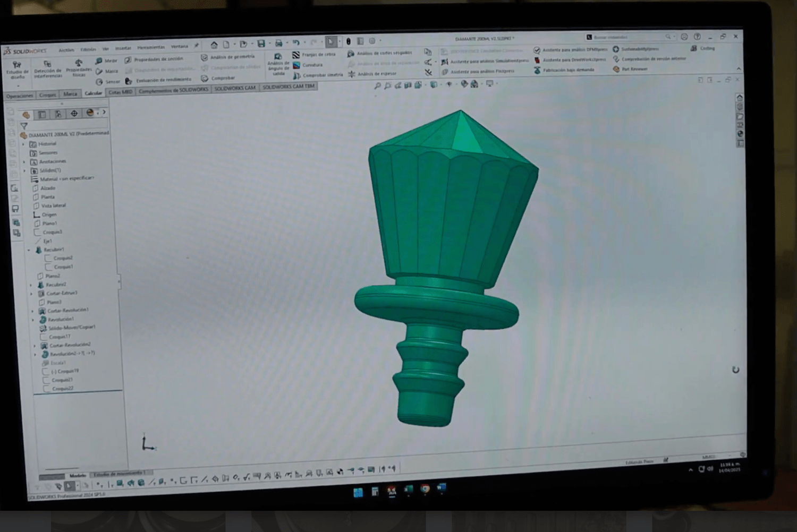Open Propiedades físicas
797x532 pixels.
pyautogui.click(x=79, y=68)
